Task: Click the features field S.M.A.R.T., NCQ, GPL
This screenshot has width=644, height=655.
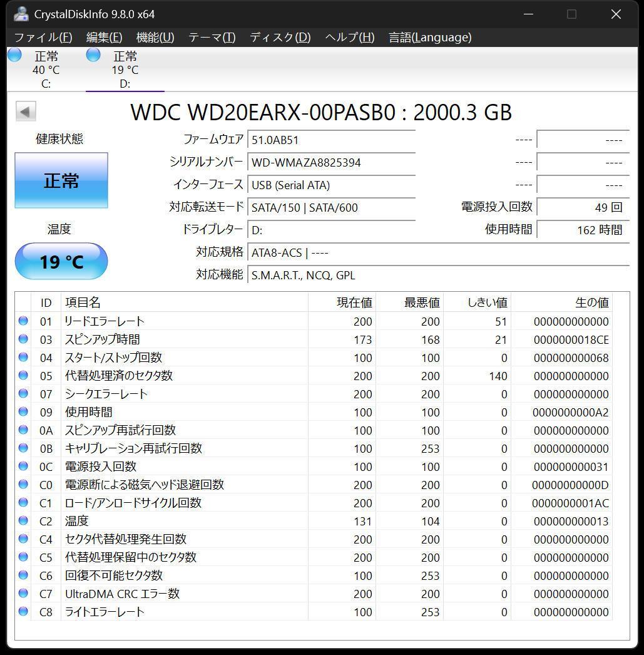Action: point(438,276)
